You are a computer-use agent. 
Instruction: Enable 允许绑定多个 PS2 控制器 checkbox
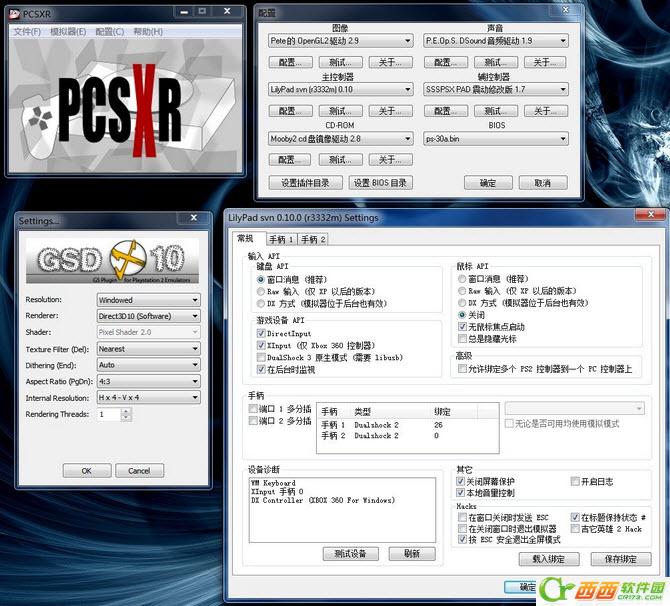pyautogui.click(x=462, y=368)
